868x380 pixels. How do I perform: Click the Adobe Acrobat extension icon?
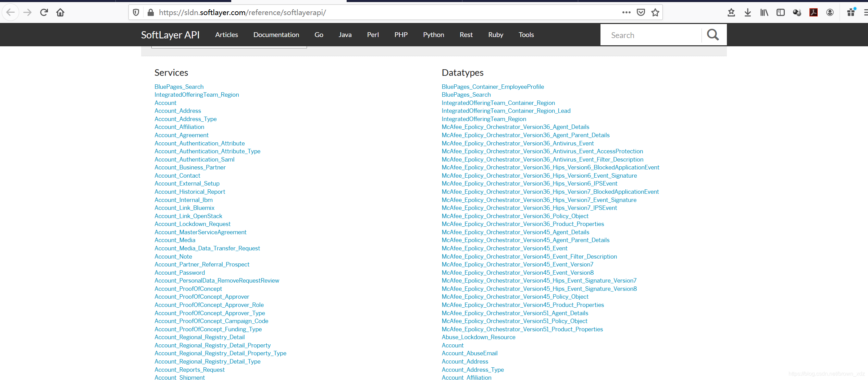pyautogui.click(x=814, y=13)
